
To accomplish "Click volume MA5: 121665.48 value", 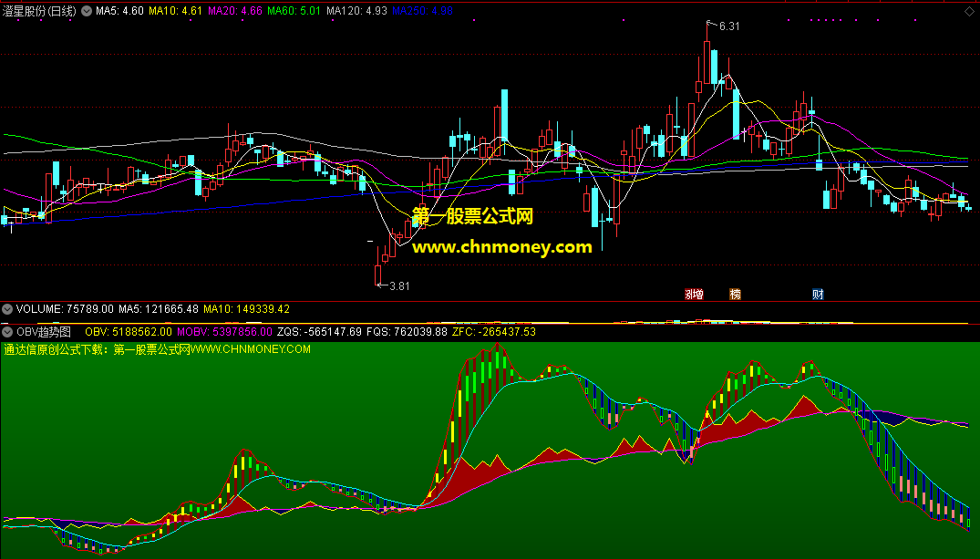I will pyautogui.click(x=158, y=309).
